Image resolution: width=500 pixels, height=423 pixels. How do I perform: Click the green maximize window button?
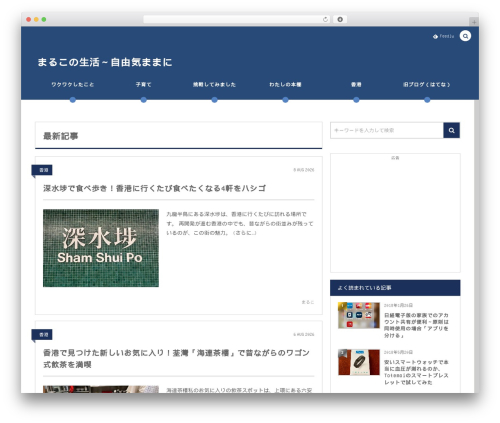(x=44, y=19)
